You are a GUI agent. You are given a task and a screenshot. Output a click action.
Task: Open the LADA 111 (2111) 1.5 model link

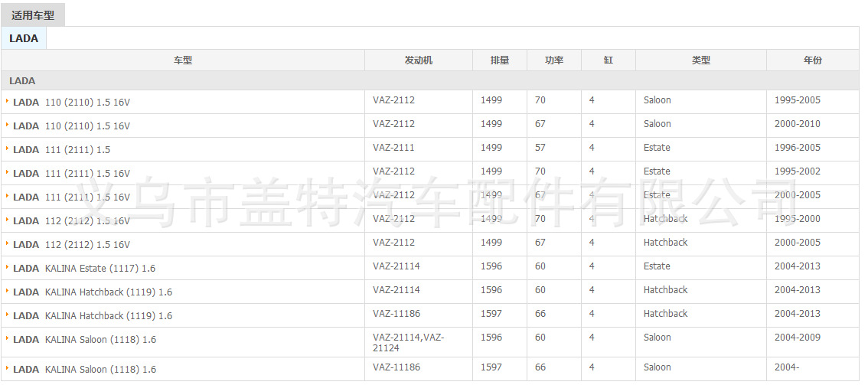pos(61,150)
